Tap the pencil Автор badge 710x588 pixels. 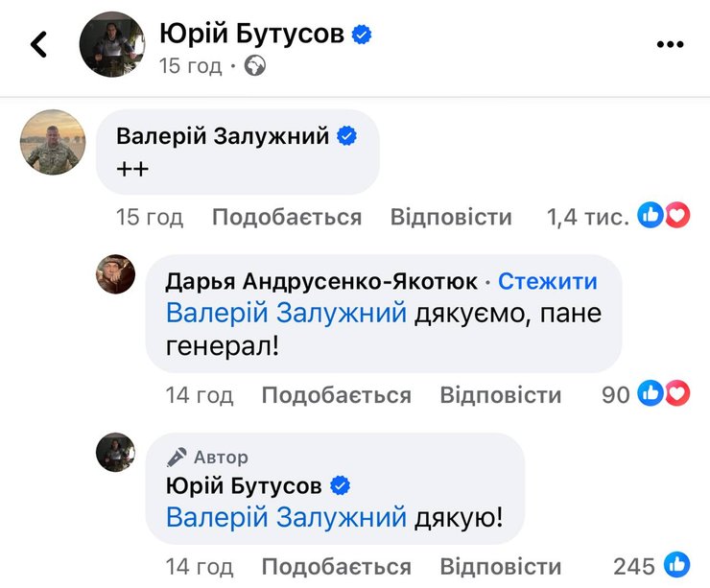[x=207, y=457]
